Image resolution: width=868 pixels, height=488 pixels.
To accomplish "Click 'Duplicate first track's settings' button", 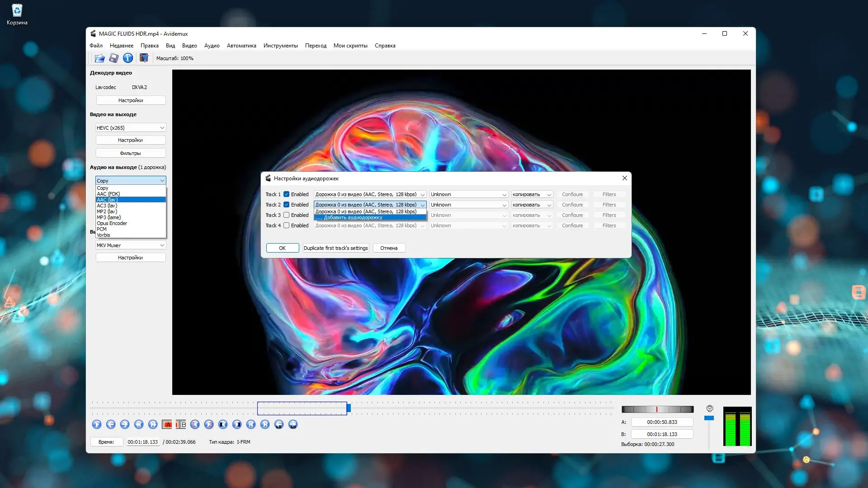I will [335, 248].
